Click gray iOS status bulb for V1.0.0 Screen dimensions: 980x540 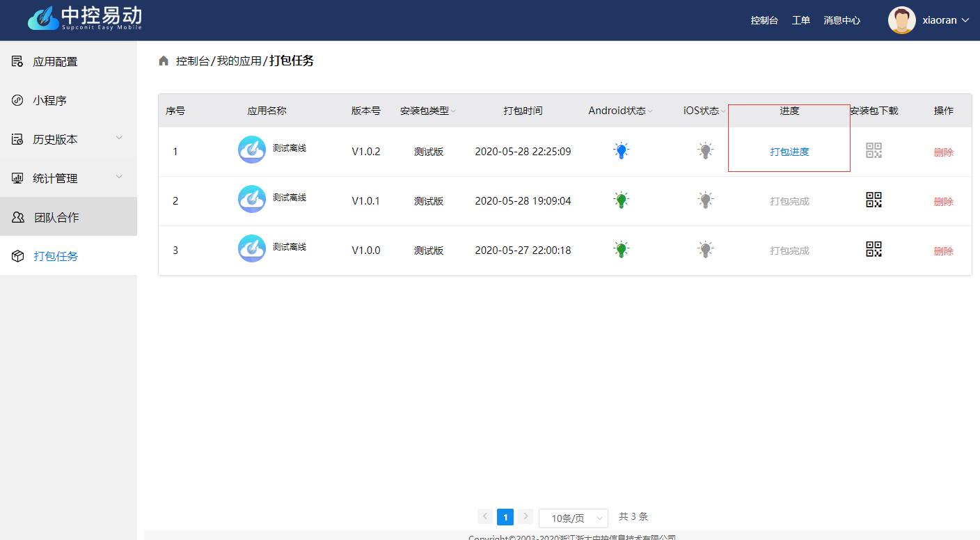[x=706, y=249]
